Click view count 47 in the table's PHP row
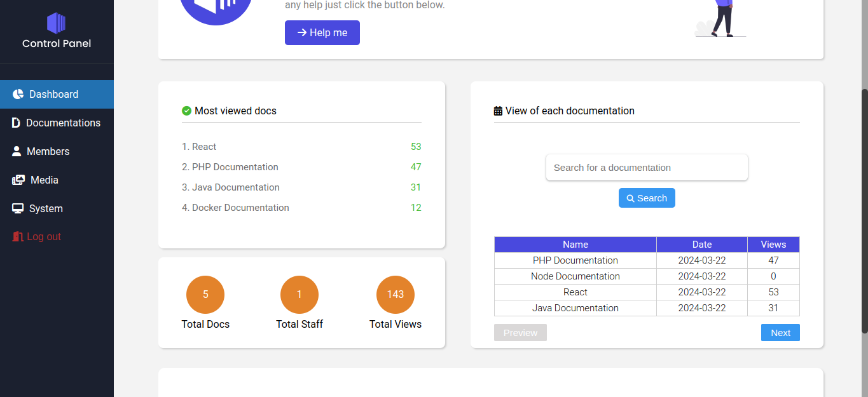868x397 pixels. 773,260
